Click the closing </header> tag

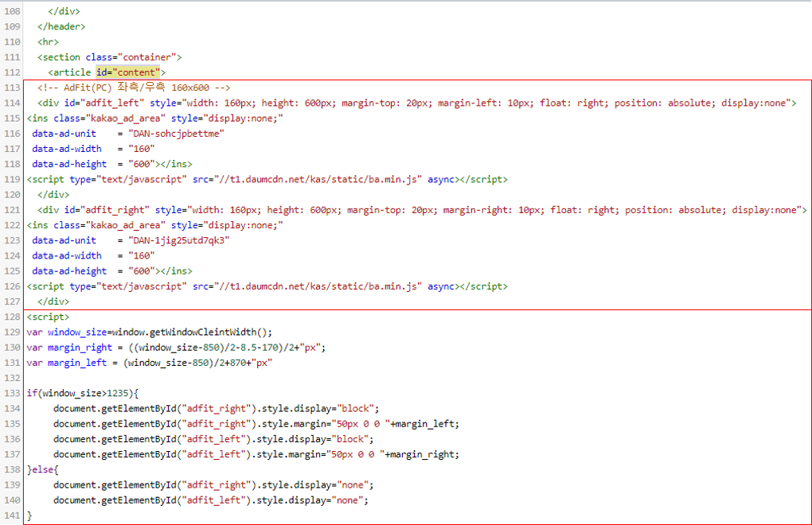(x=61, y=26)
